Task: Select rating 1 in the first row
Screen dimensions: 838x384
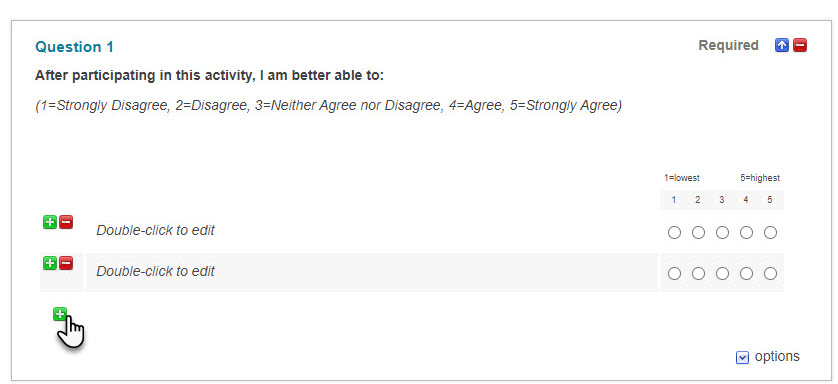Action: click(x=674, y=233)
